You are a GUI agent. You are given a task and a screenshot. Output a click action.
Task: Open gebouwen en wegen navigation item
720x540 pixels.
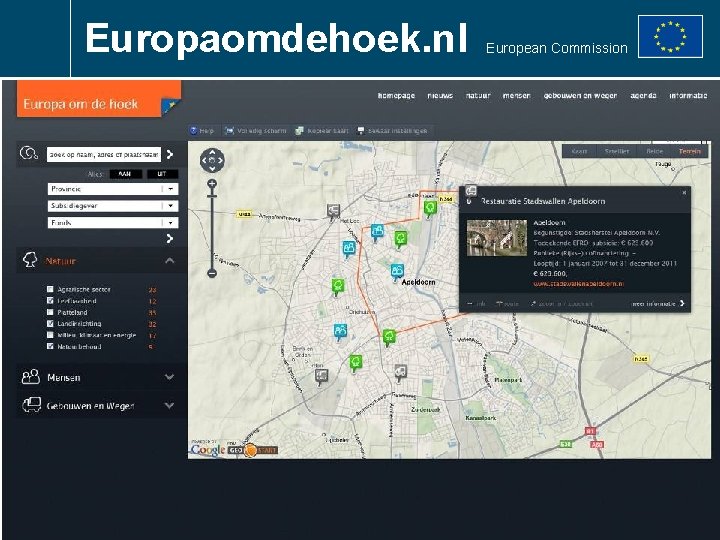pos(580,96)
